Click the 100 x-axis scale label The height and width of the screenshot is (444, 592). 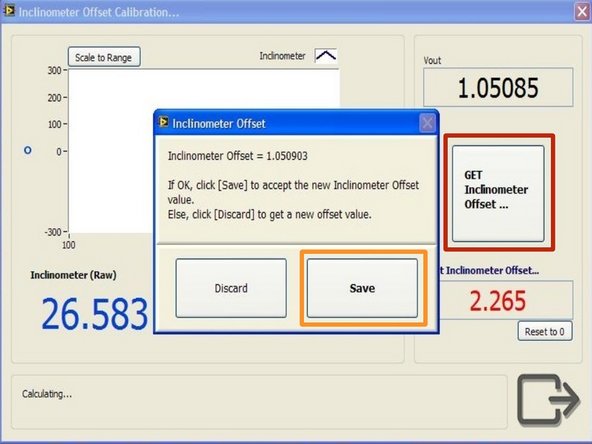coord(69,245)
